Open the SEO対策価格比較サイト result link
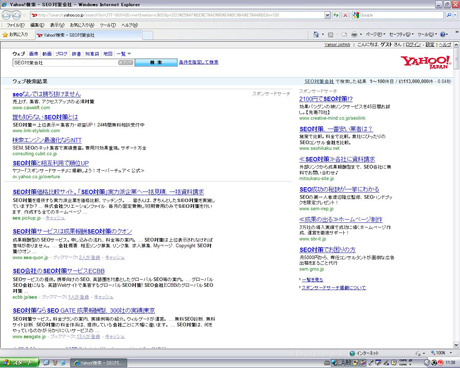 point(108,192)
